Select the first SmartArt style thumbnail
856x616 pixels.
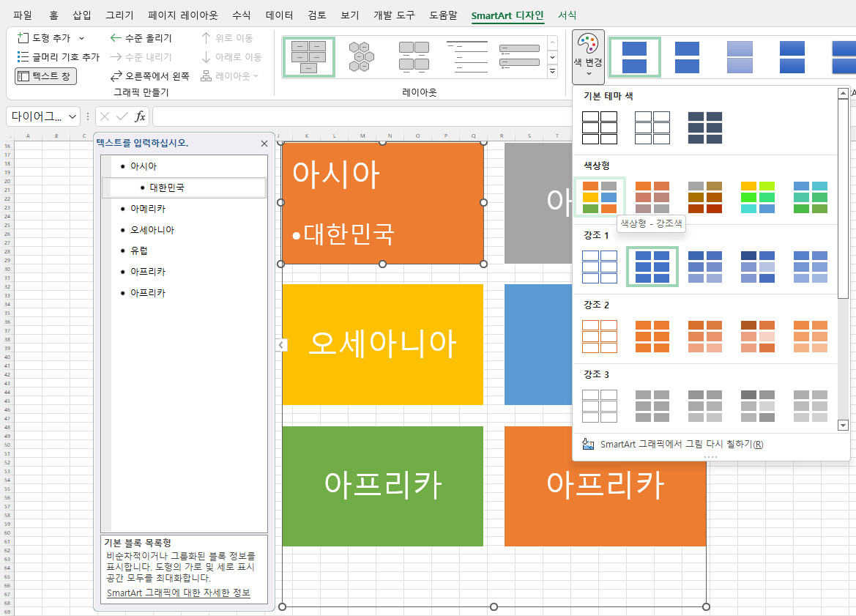tap(634, 57)
